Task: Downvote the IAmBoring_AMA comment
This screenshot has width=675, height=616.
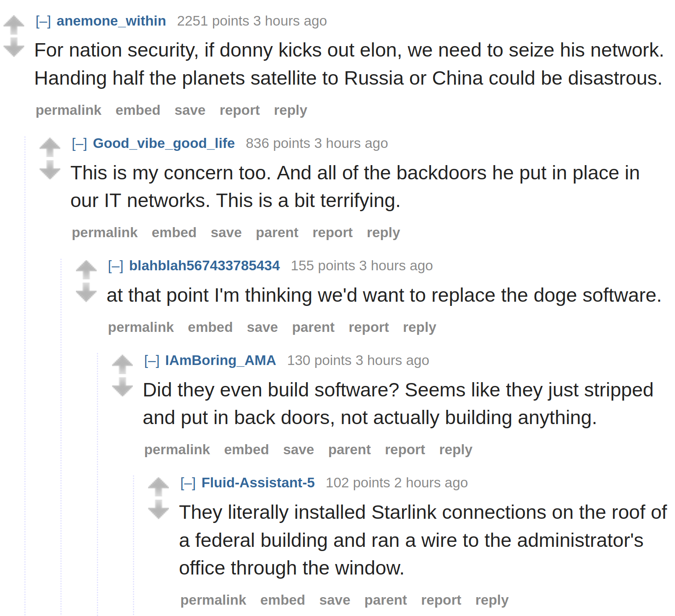Action: coord(122,387)
